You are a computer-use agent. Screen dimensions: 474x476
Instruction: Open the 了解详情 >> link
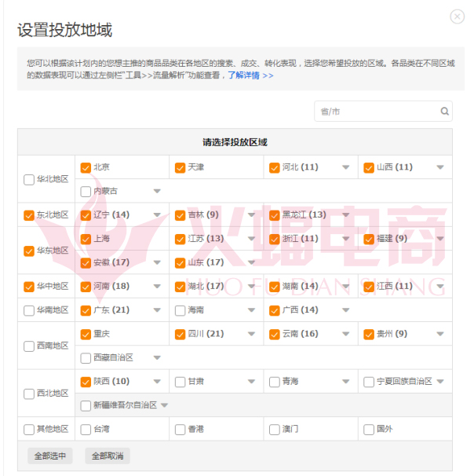tap(251, 75)
